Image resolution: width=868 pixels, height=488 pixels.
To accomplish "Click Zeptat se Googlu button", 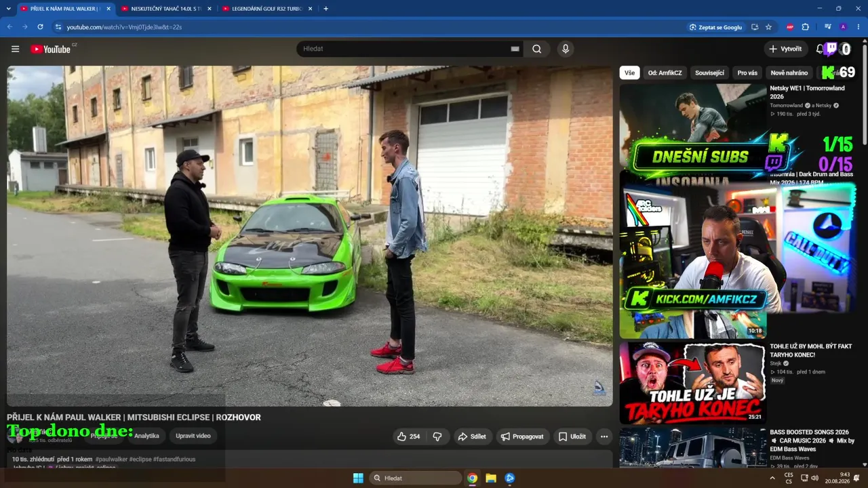I will pyautogui.click(x=715, y=27).
